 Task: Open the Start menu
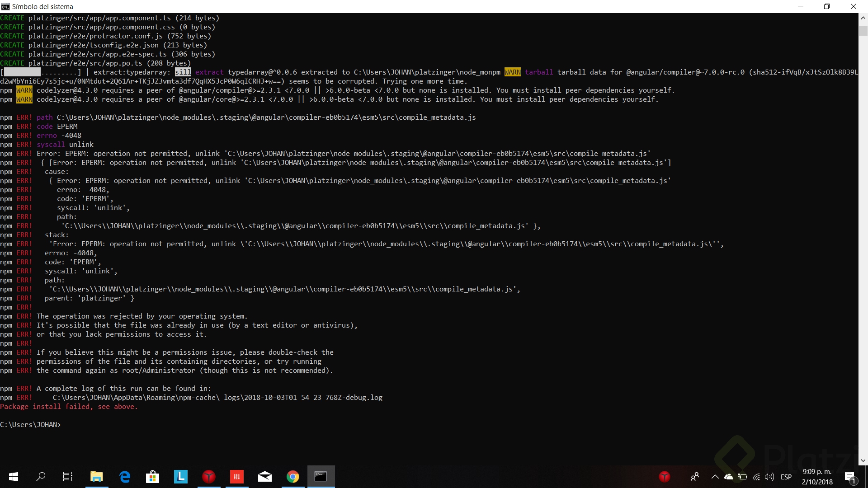(x=13, y=477)
